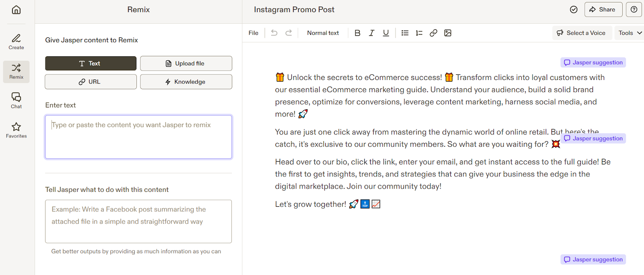Open the first Jasper suggestion at top
Image resolution: width=644 pixels, height=275 pixels.
tap(593, 62)
